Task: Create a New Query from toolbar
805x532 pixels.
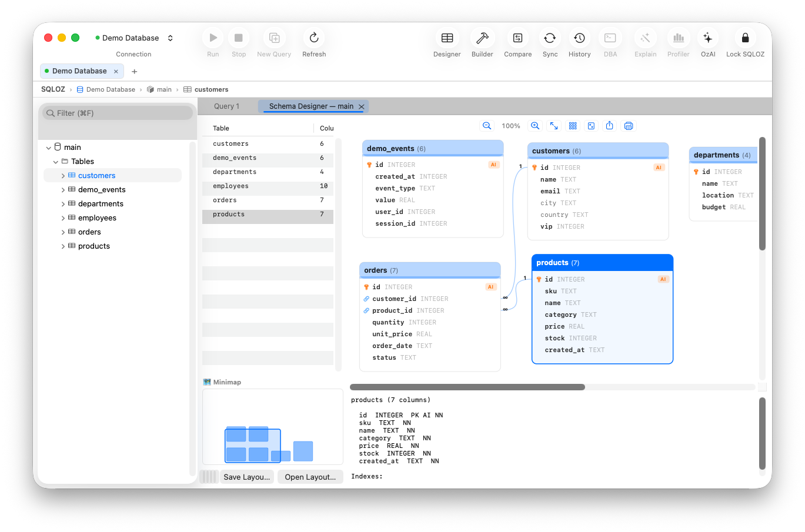Action: (274, 38)
